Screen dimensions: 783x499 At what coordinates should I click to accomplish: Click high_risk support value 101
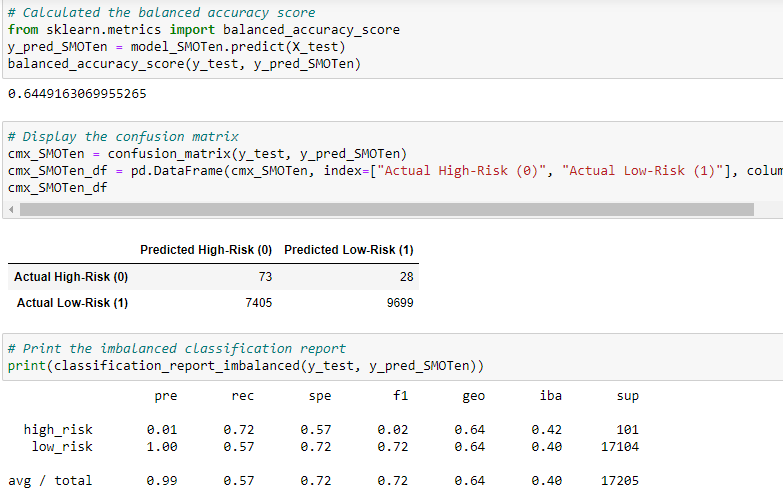point(627,430)
